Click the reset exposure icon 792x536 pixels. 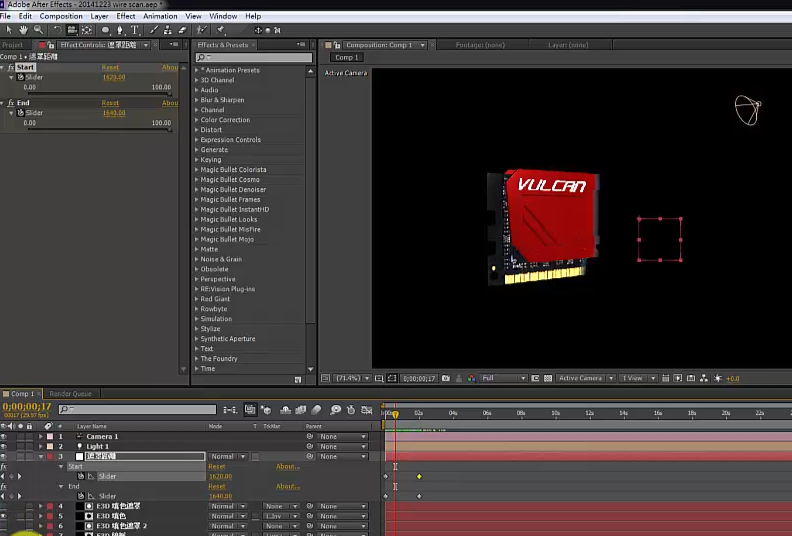(x=718, y=378)
